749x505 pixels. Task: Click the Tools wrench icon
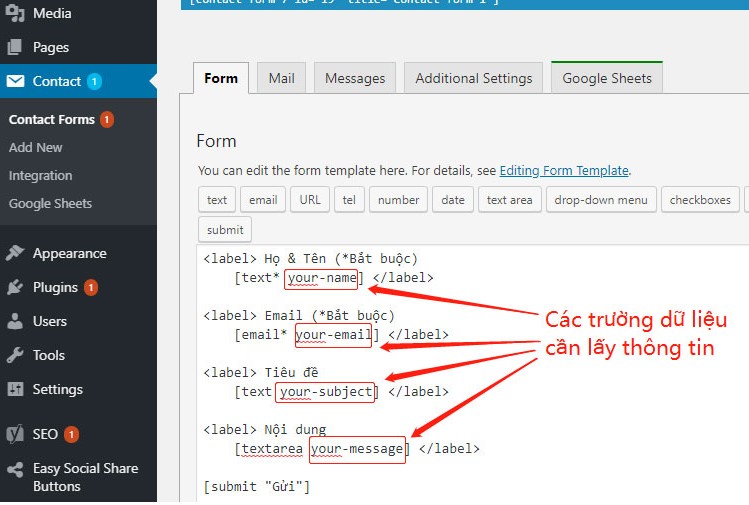tap(15, 355)
